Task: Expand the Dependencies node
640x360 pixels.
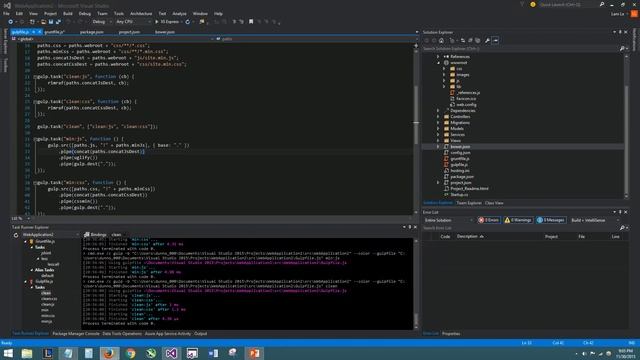Action: coord(438,111)
